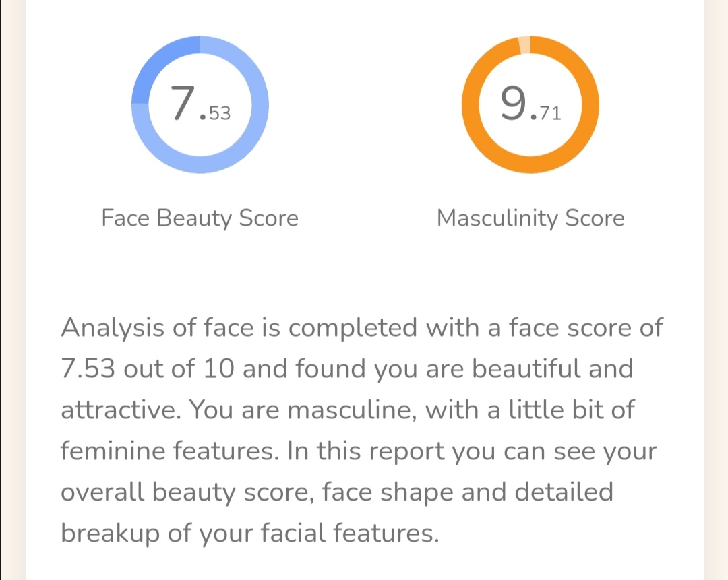Tap the large 9 inside the orange ring
This screenshot has width=728, height=580.
coord(513,102)
